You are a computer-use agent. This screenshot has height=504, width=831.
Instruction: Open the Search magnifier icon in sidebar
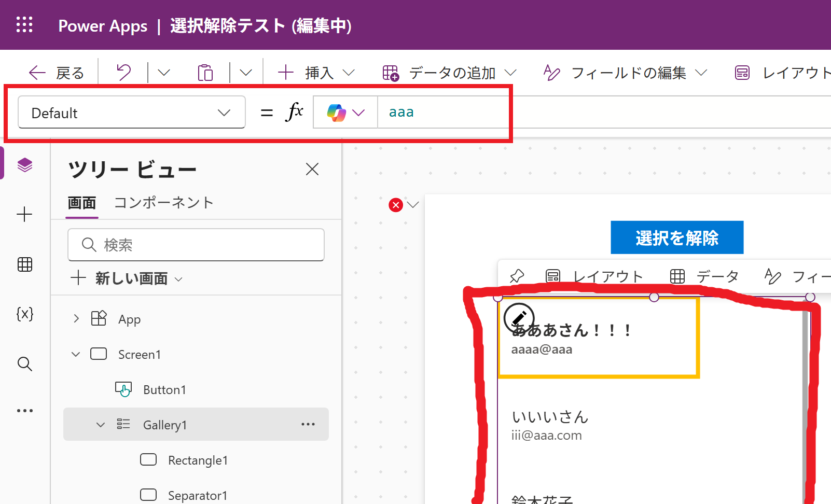[25, 363]
